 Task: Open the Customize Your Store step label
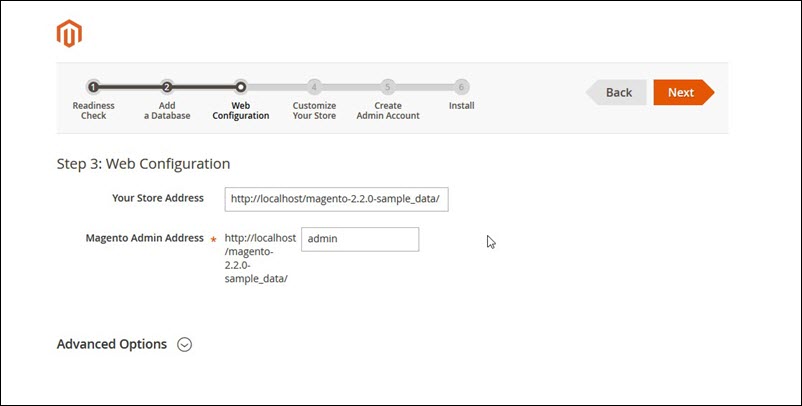314,110
